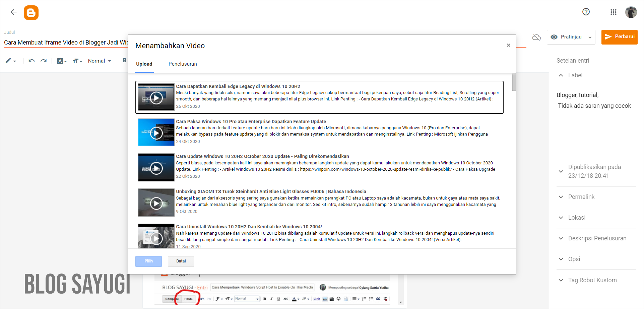The image size is (644, 309).
Task: Click the Perbarui button
Action: pos(619,37)
